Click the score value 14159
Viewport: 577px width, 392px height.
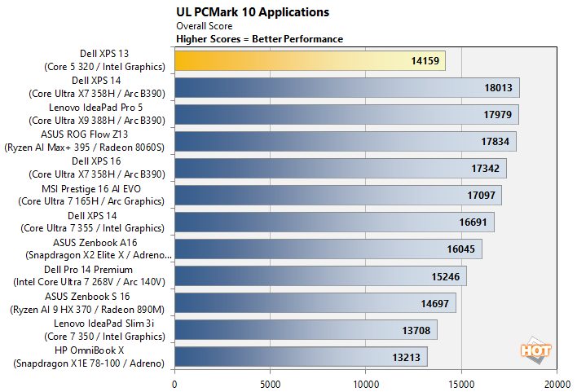coord(425,61)
